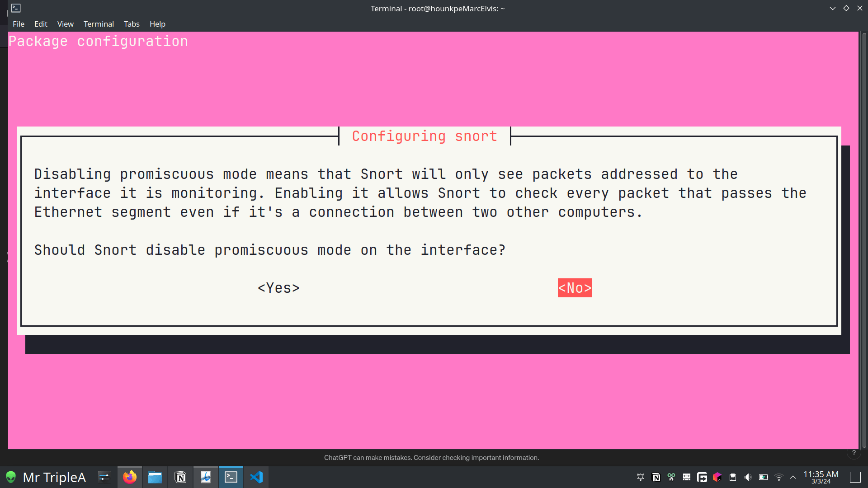Click the terminal's vertical scrollbar

864,239
